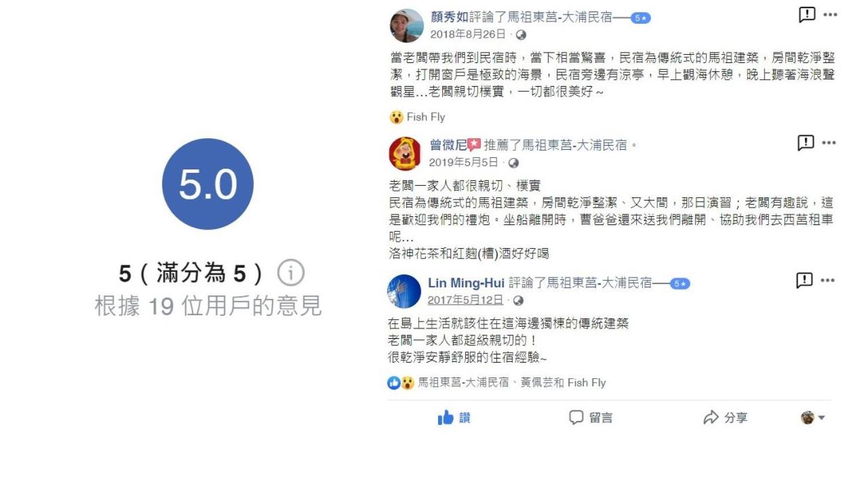Open 顏秀如's profile name link
The width and height of the screenshot is (868, 488).
450,17
